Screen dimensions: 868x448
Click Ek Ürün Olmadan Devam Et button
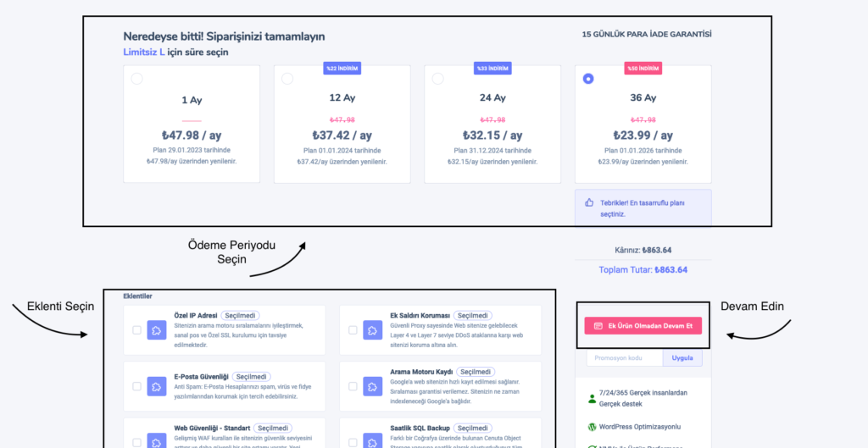click(x=643, y=326)
